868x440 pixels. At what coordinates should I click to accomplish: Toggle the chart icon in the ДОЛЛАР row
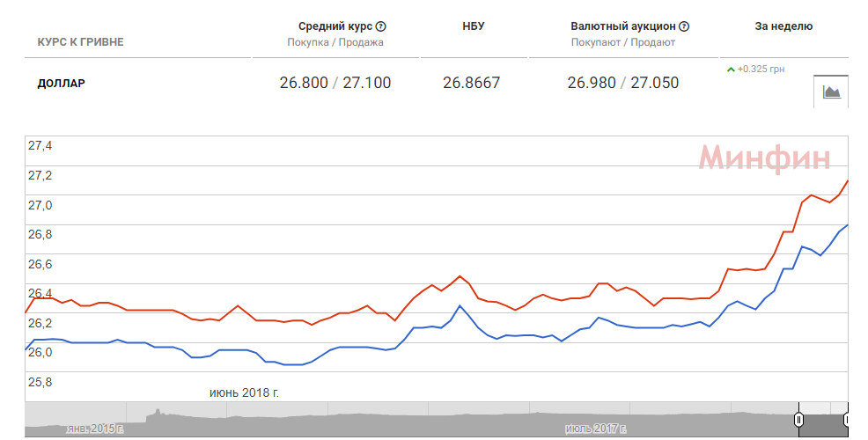click(x=831, y=91)
